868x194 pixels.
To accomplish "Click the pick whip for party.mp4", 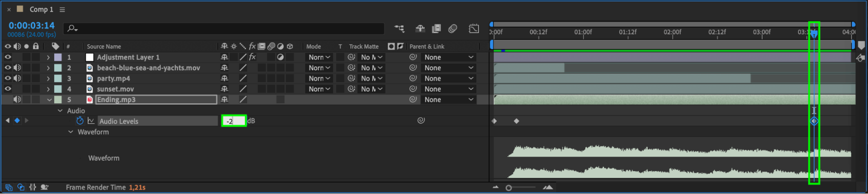I will (413, 79).
